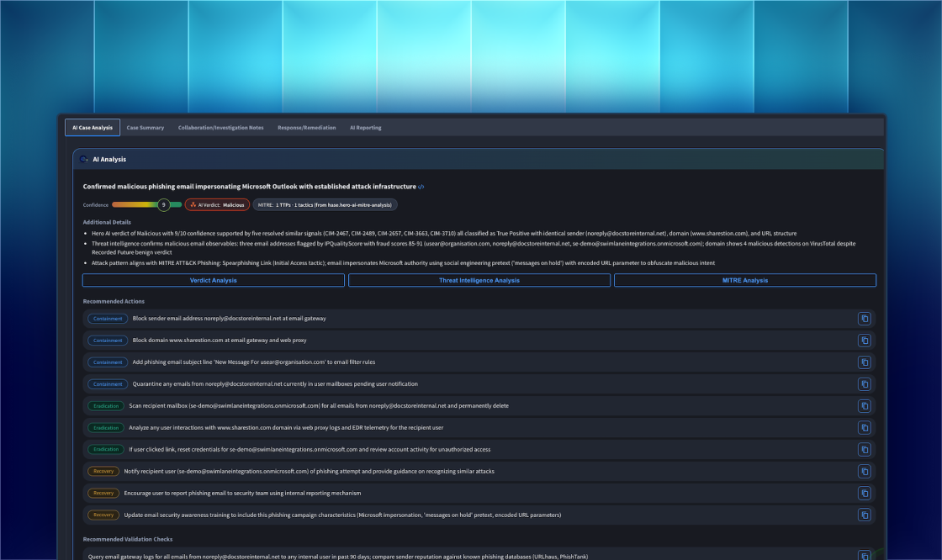
Task: Copy the 'Block sender email address' action
Action: (865, 318)
